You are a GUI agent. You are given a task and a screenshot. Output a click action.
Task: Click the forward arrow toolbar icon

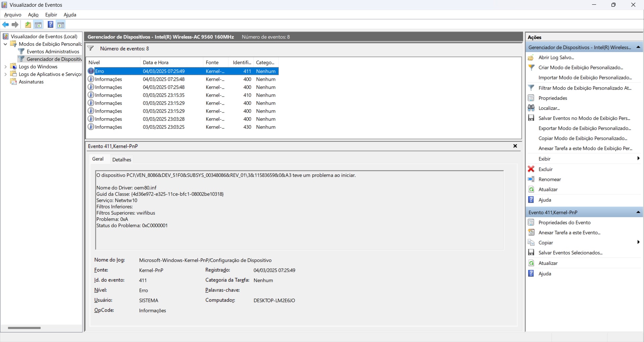click(x=15, y=25)
